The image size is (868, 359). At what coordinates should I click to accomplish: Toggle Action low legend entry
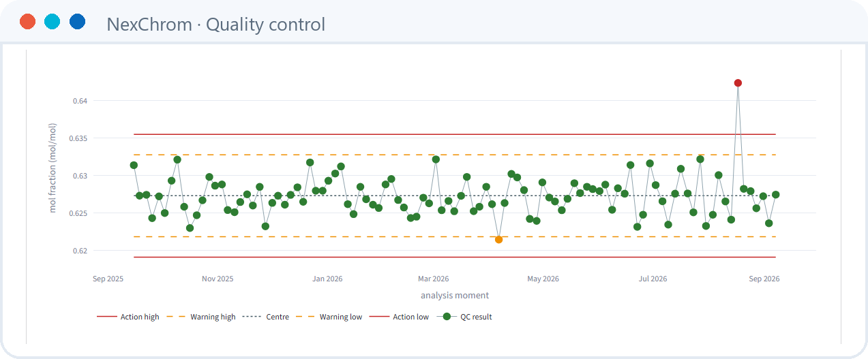[399, 317]
